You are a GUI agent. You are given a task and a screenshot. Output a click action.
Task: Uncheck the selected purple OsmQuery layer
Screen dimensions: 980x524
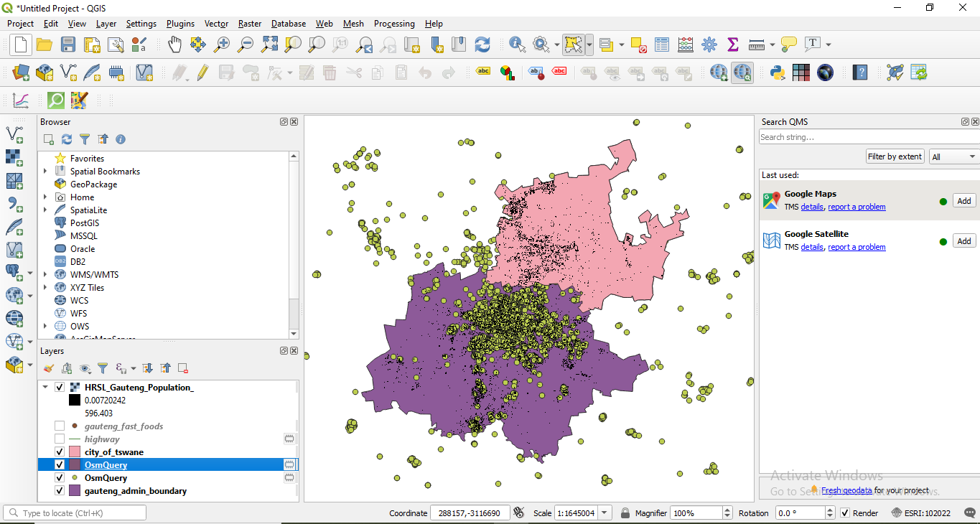(x=60, y=465)
